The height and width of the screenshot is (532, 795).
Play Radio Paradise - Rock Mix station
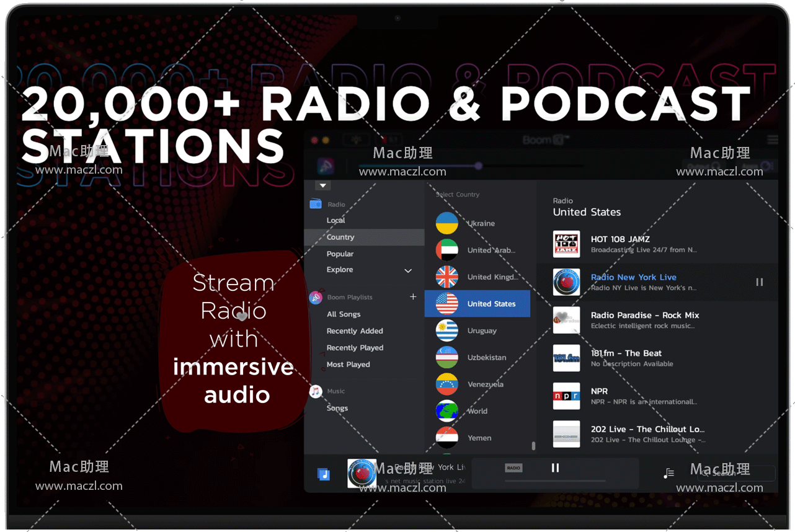[645, 319]
